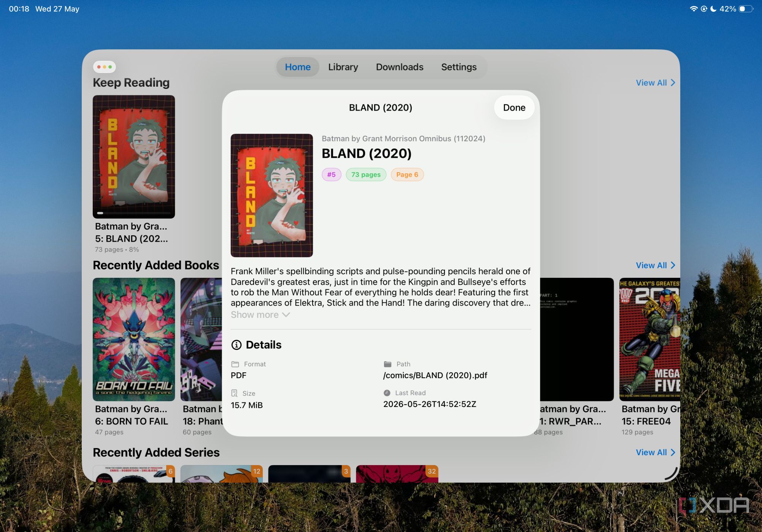Image resolution: width=762 pixels, height=532 pixels.
Task: Open BORN TO FAIL book cover
Action: coord(134,339)
